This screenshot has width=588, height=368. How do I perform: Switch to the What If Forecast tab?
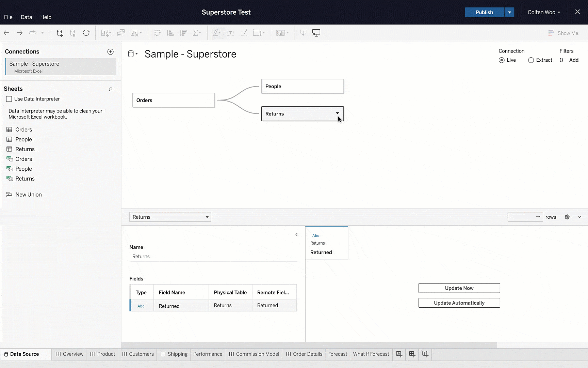(x=371, y=354)
